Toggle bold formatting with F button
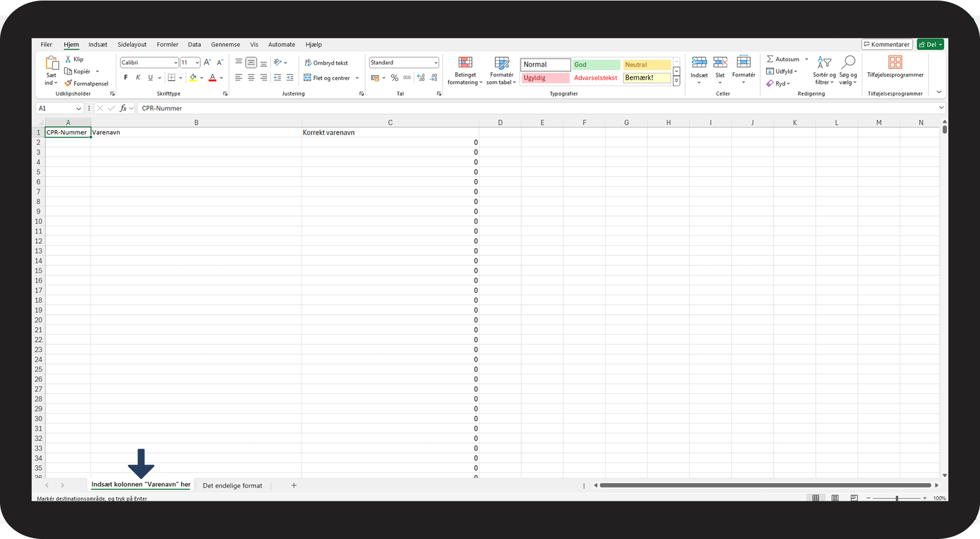 (x=126, y=78)
